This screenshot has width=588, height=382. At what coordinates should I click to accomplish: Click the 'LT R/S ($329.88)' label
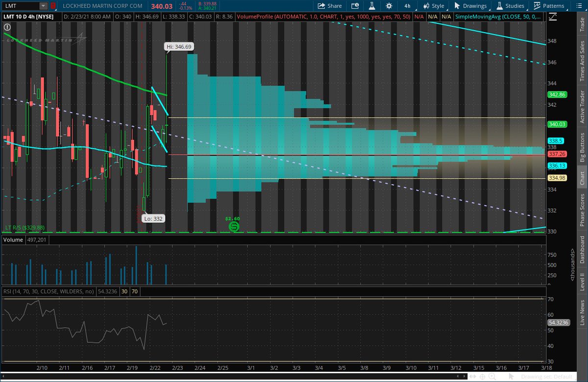[25, 228]
